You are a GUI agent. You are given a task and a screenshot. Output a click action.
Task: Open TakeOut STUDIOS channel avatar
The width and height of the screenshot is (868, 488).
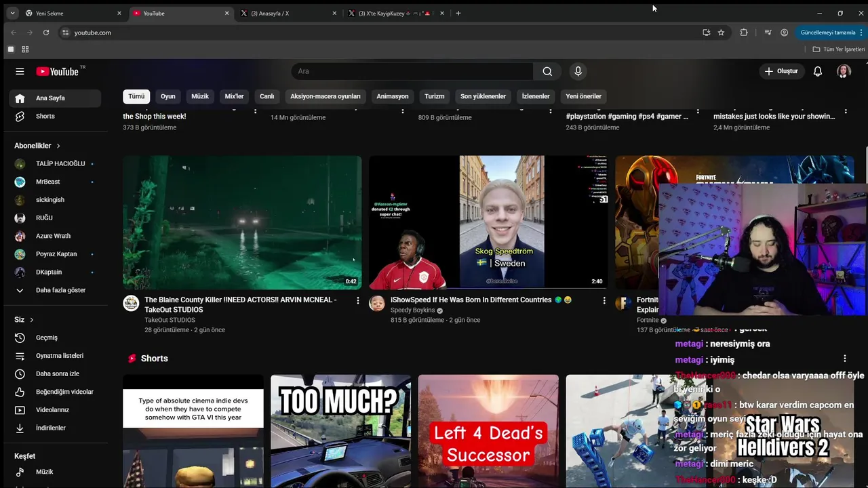(x=131, y=303)
